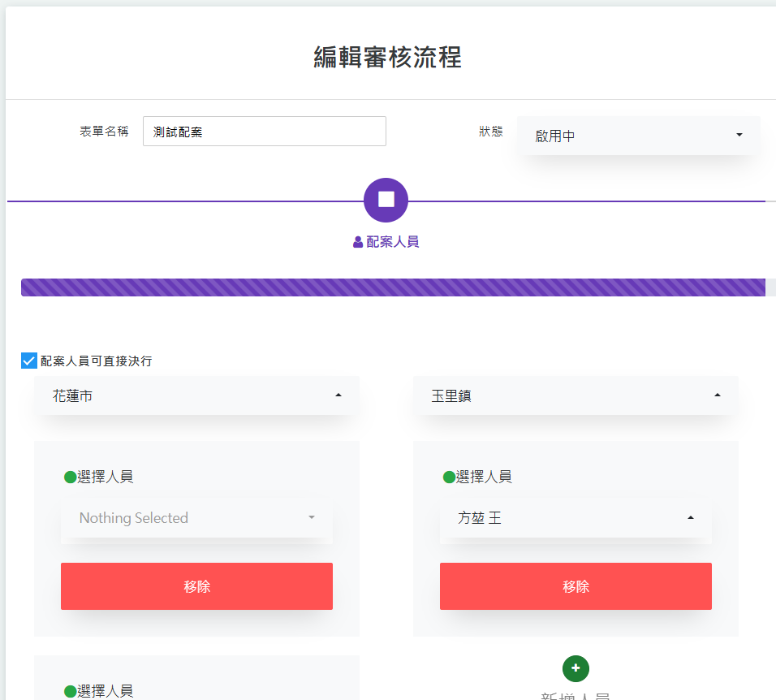This screenshot has height=700, width=776.
Task: Click the green dot in the 花蓮市 first card
Action: coord(70,477)
